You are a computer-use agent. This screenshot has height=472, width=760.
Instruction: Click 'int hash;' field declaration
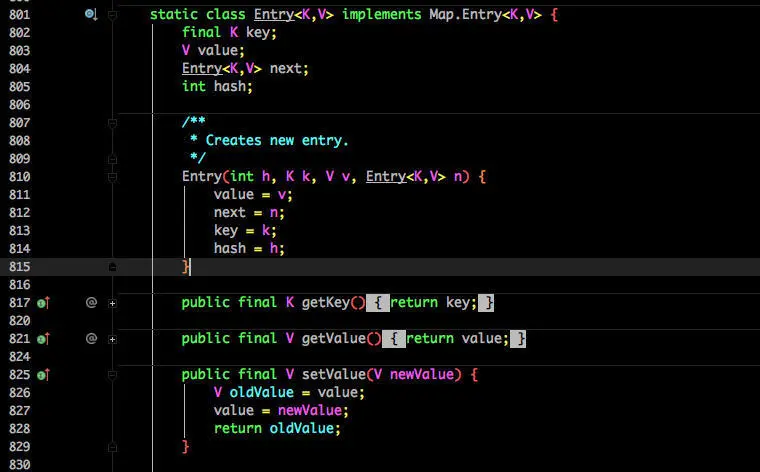217,86
